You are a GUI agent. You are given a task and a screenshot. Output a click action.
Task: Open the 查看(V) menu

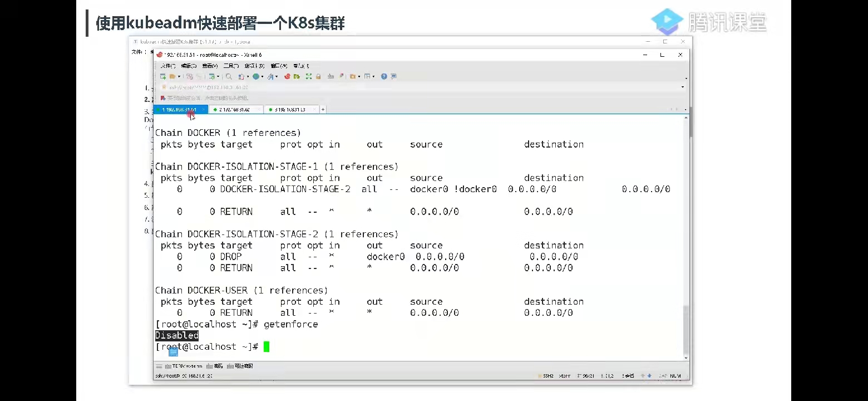point(210,66)
